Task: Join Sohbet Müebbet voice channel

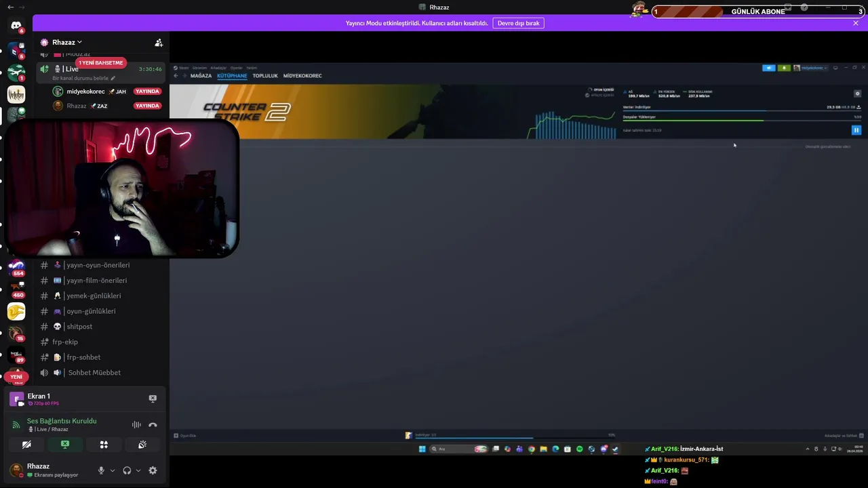Action: pyautogui.click(x=101, y=373)
